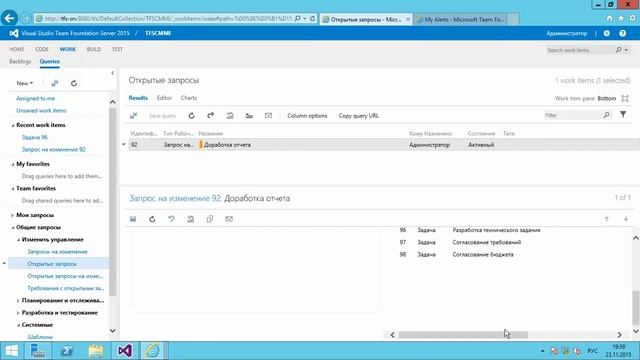Collapse Recent work items section
The image size is (640, 360).
point(13,125)
